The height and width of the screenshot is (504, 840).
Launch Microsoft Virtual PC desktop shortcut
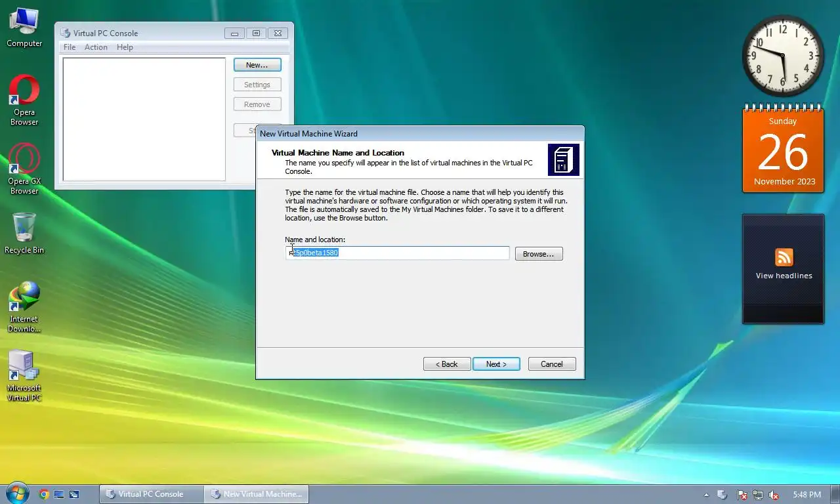pyautogui.click(x=24, y=375)
